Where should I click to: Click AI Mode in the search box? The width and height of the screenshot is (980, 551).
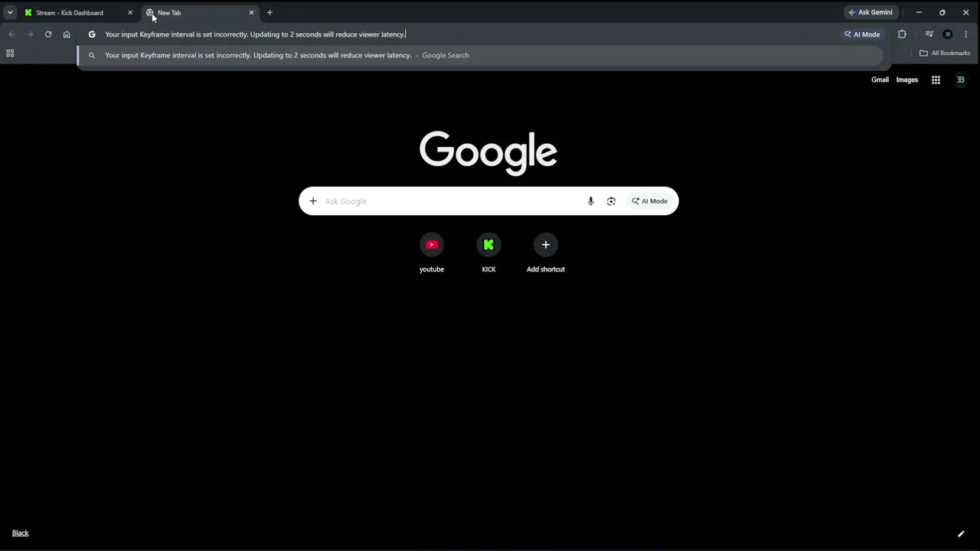(x=649, y=201)
